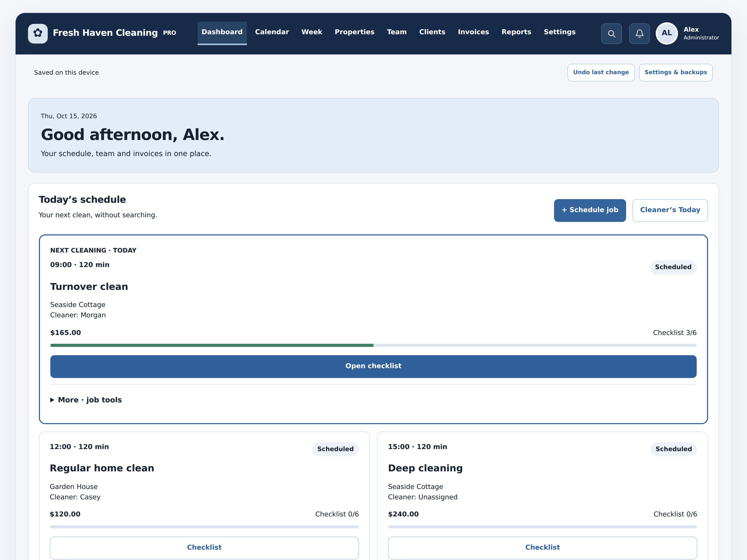Click the Scheduled badge on Turnover clean

point(673,267)
